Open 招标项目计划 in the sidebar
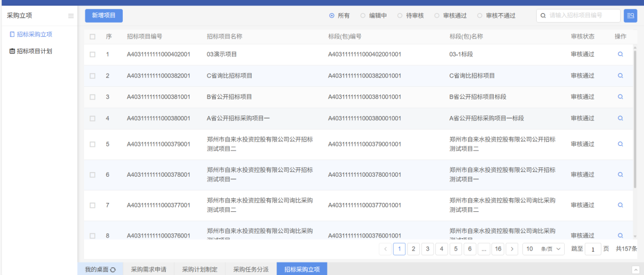Image resolution: width=644 pixels, height=275 pixels. pyautogui.click(x=35, y=51)
